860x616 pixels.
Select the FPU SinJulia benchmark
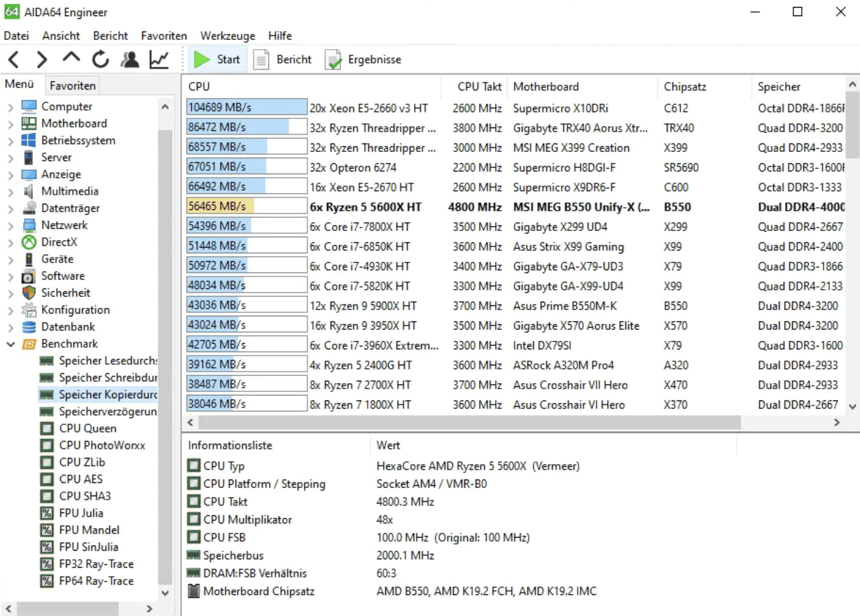[79, 547]
